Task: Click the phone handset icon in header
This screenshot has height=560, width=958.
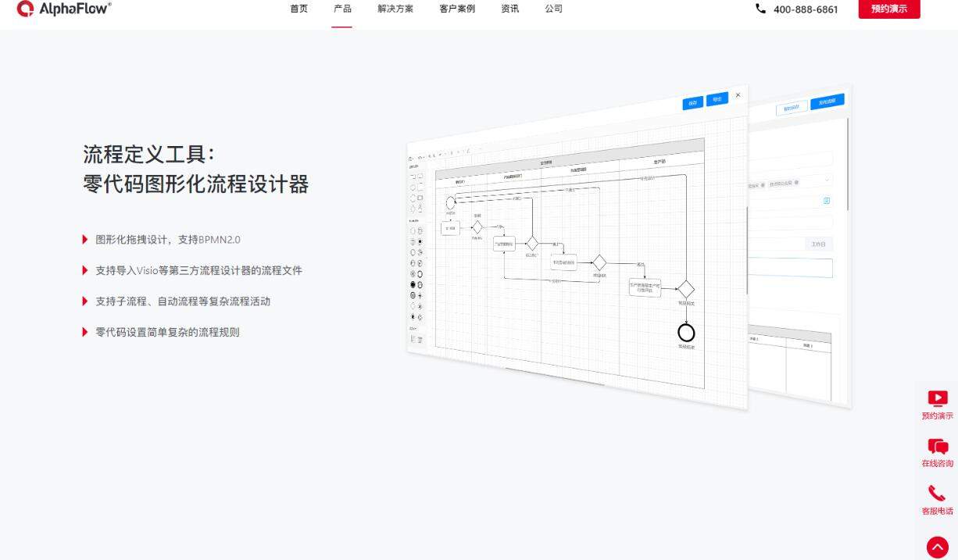Action: tap(760, 9)
